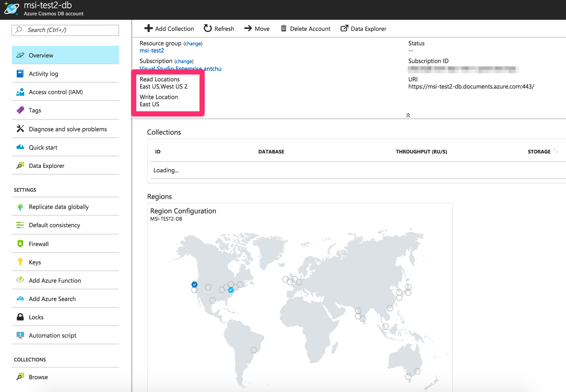
Task: Click change link next to Subscription
Action: pos(184,61)
